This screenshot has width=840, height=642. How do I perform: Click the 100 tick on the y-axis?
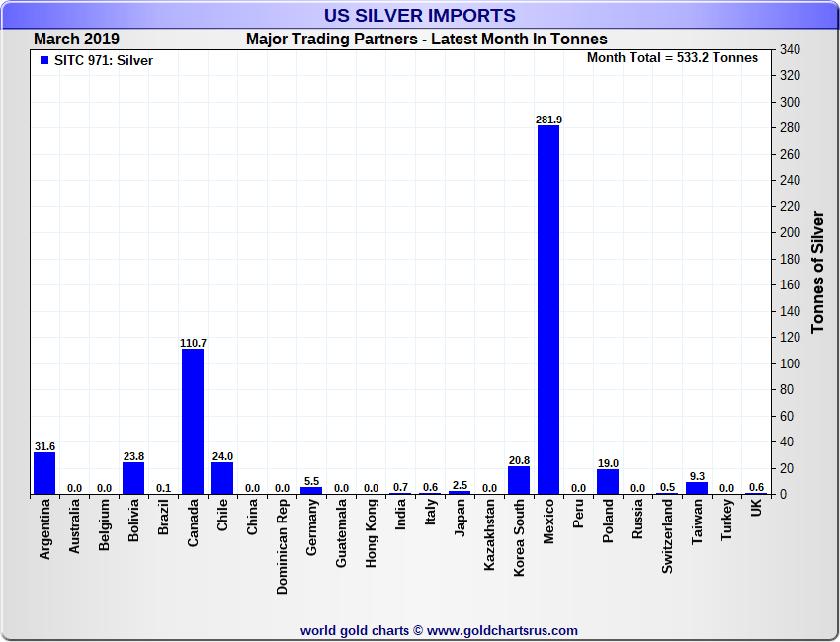(x=790, y=363)
